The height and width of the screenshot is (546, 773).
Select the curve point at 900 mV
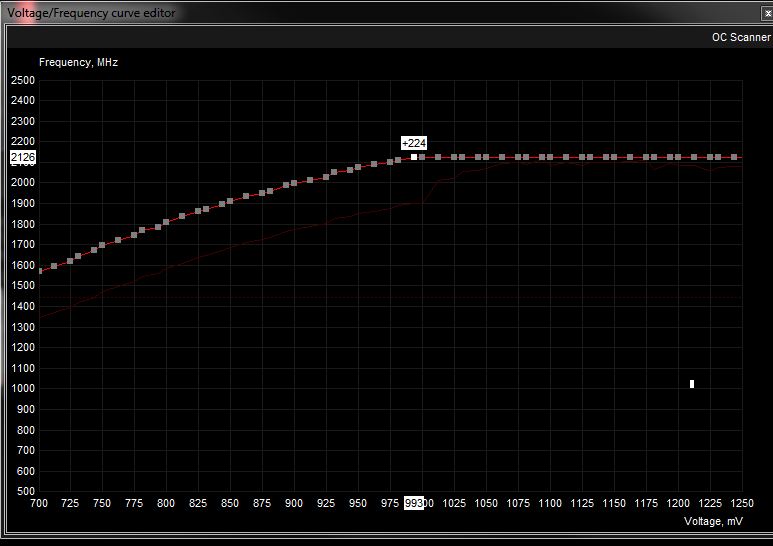(294, 183)
